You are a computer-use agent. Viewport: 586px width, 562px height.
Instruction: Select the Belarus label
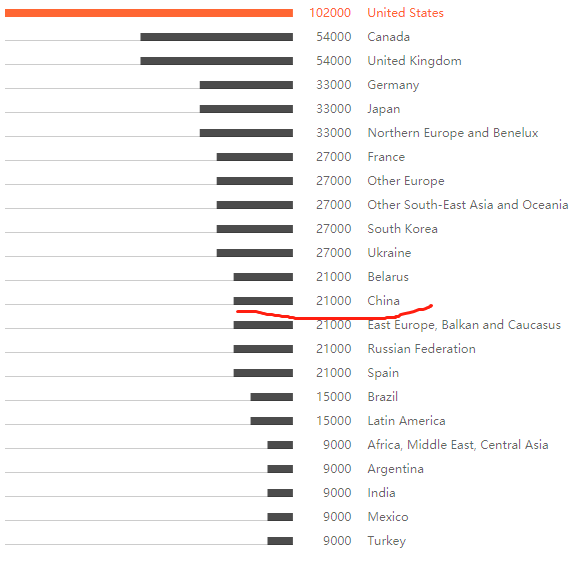388,277
